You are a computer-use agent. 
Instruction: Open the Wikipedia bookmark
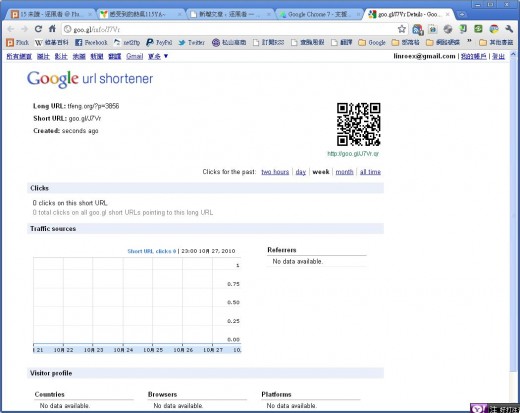(x=51, y=43)
